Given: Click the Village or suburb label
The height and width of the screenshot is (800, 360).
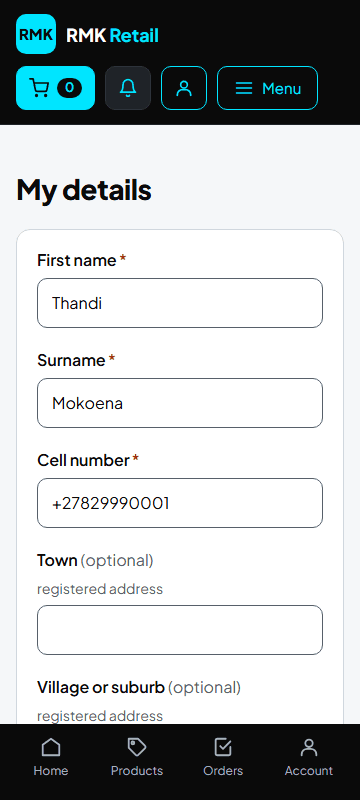Looking at the screenshot, I should (x=101, y=687).
